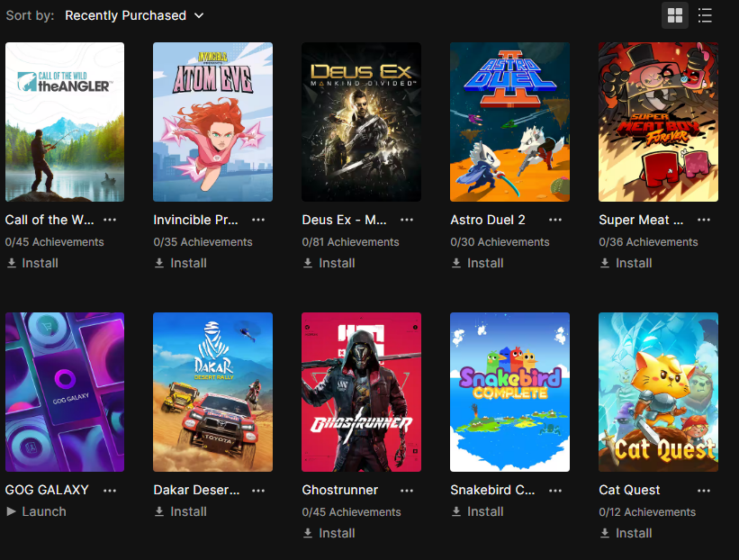Click the 'Cat Quest' title text
This screenshot has height=560, width=739.
[x=629, y=490]
